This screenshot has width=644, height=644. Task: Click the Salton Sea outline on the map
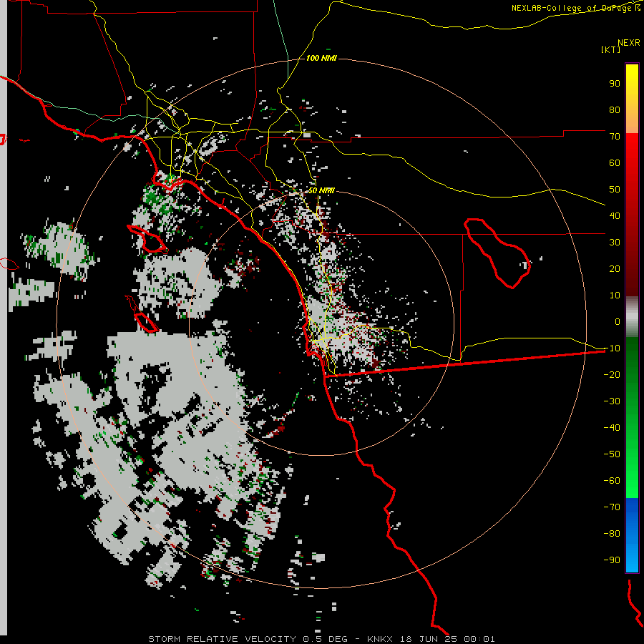497,254
